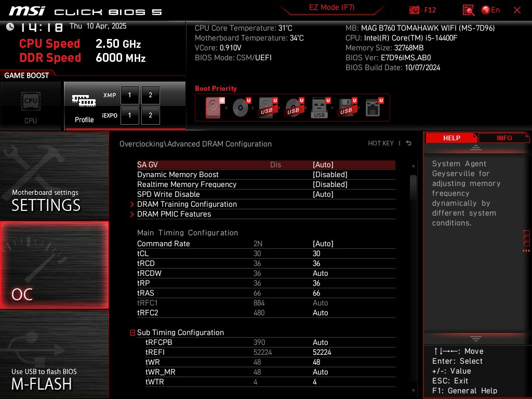The width and height of the screenshot is (532, 399).
Task: Select the USB floppy boot device icon
Action: (347, 108)
